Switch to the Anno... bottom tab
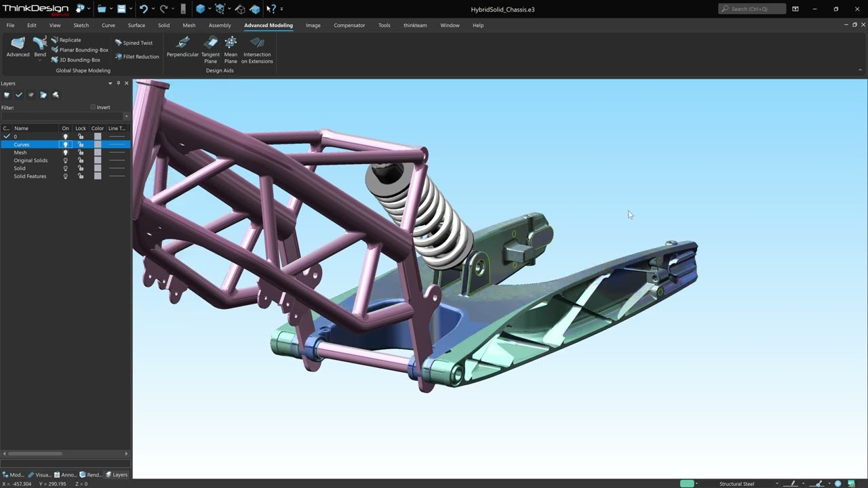 65,474
